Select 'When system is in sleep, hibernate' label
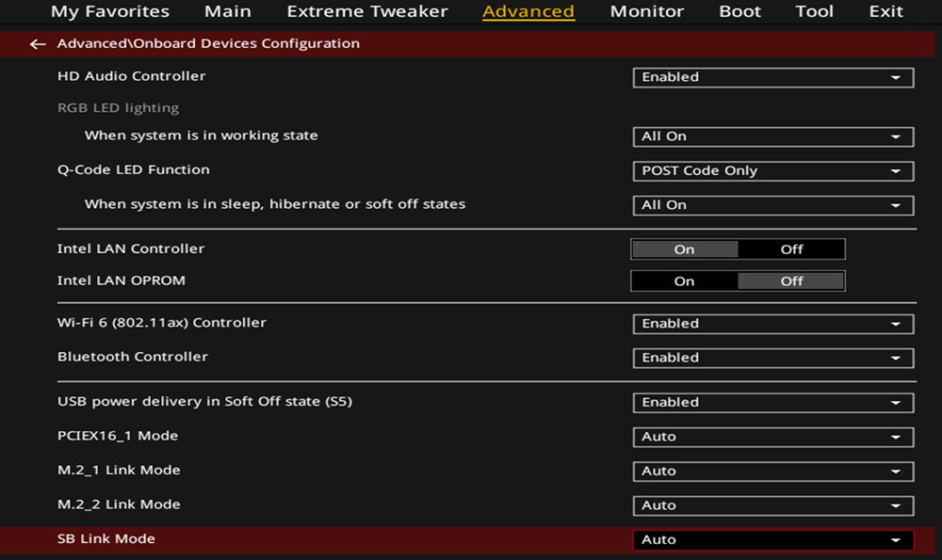The height and width of the screenshot is (560, 942). pos(275,204)
